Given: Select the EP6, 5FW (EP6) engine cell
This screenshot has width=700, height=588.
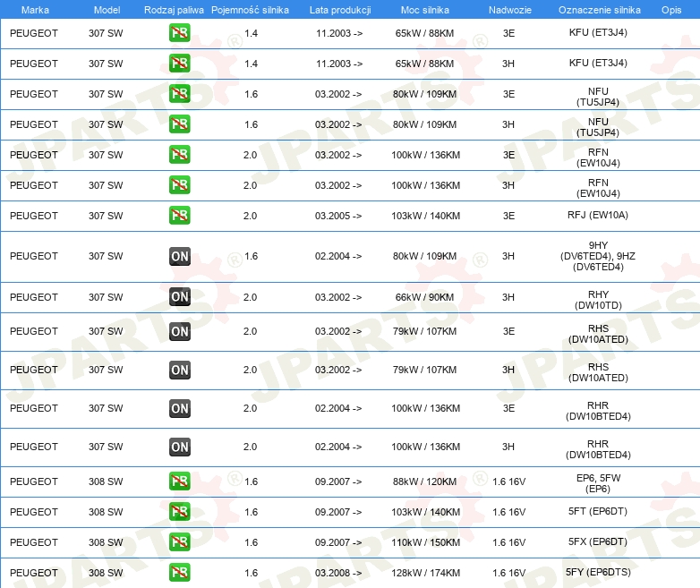Looking at the screenshot, I should (598, 483).
